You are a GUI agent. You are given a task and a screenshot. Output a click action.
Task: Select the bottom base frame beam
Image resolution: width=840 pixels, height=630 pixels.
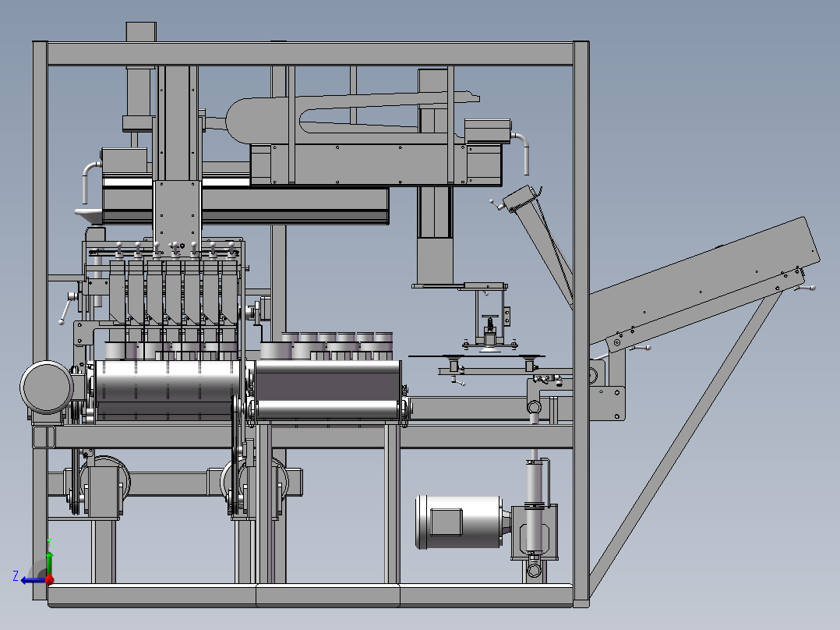[310, 595]
